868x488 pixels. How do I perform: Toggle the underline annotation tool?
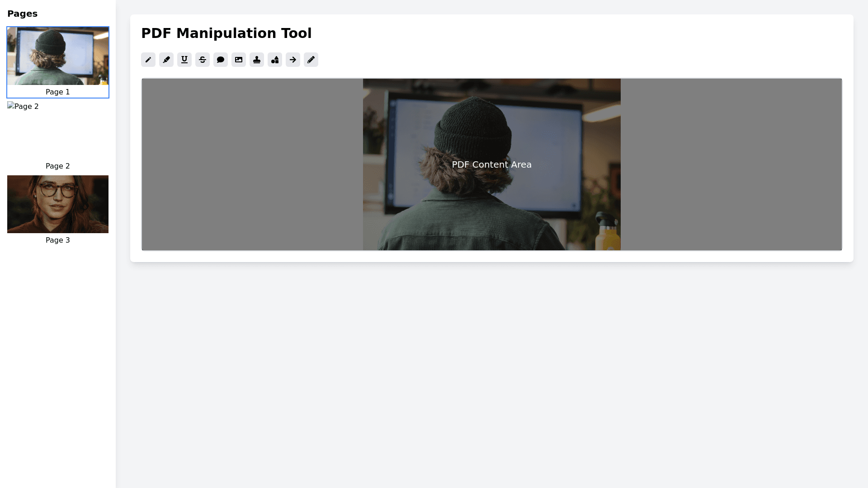(184, 60)
